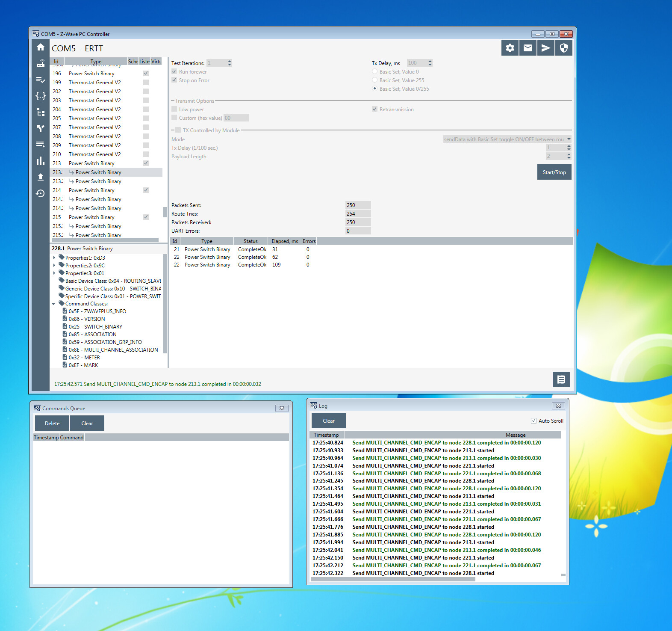The image size is (672, 631).
Task: Open the router network management icon
Action: (41, 64)
